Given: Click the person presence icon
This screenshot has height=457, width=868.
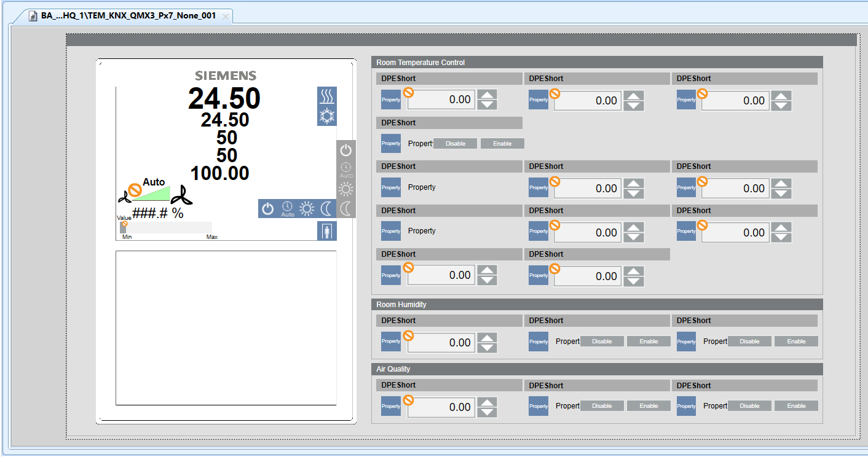Looking at the screenshot, I should pos(326,231).
